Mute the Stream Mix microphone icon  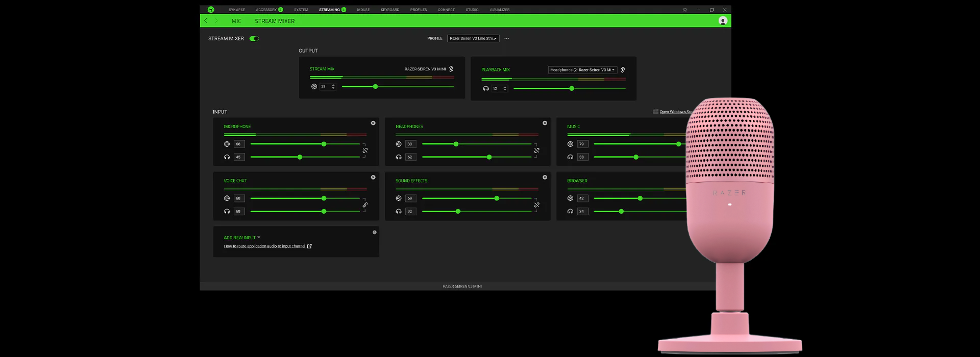451,69
